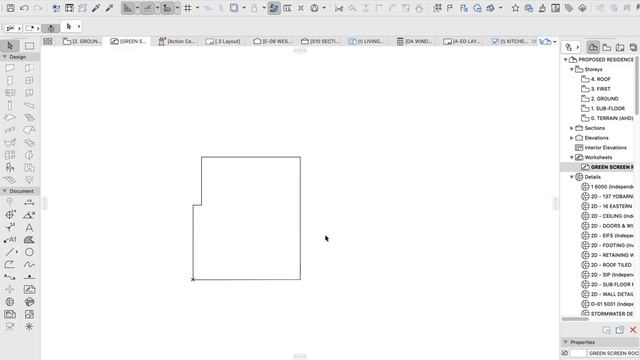Select the Marquee tool in the toolbox
640x360 pixels.
[29, 46]
